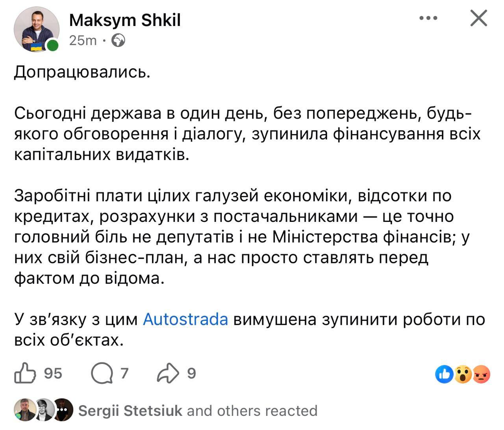
Task: Open Maksym Shkil's profile picture
Action: (x=36, y=29)
